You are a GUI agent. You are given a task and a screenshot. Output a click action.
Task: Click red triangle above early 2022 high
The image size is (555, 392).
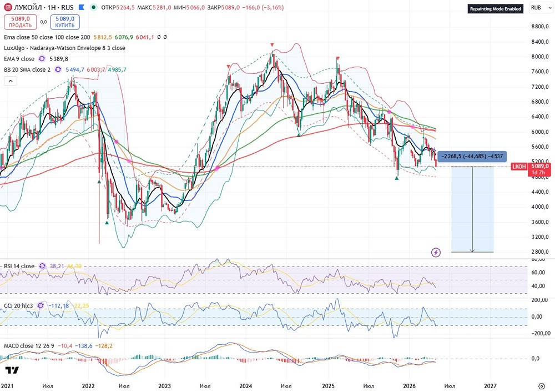[x=93, y=93]
